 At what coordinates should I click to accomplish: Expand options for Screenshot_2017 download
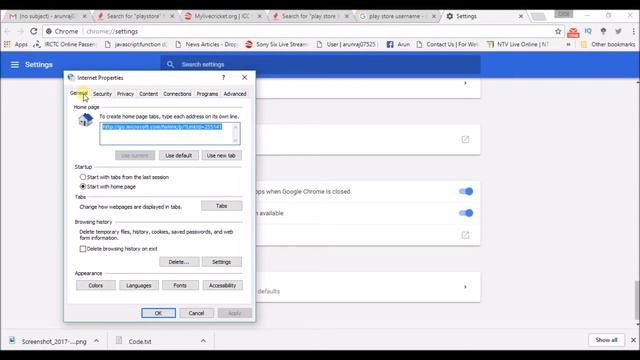96,341
